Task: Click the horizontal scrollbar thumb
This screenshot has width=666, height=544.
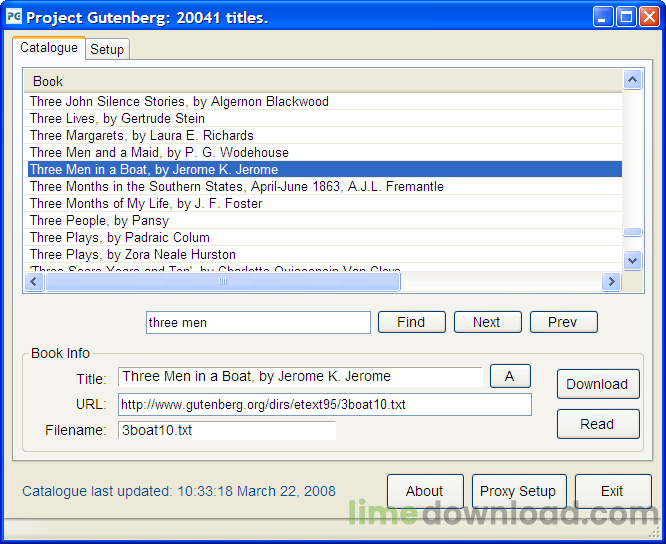Action: pos(222,282)
